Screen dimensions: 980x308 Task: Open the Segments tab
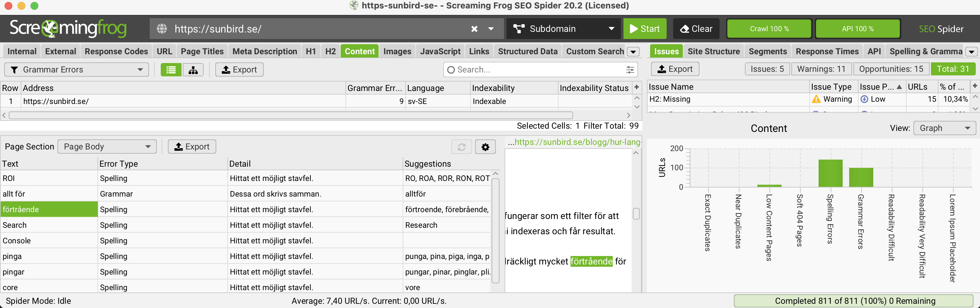[x=768, y=51]
